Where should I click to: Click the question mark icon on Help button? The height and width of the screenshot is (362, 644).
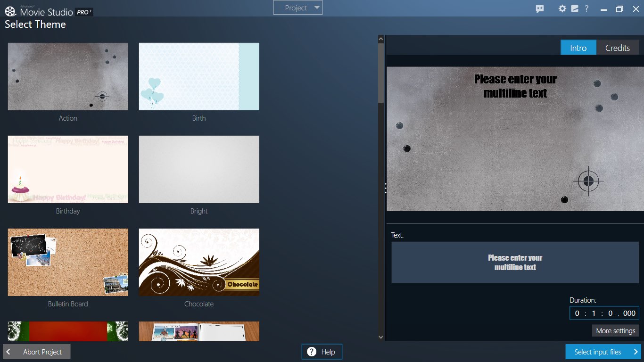pyautogui.click(x=312, y=352)
